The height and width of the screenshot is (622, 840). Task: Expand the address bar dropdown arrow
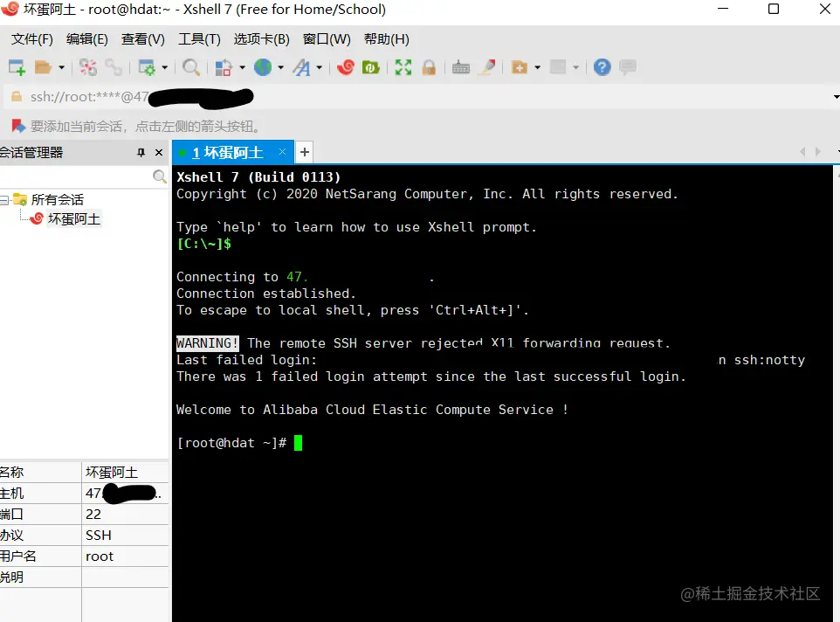[836, 97]
